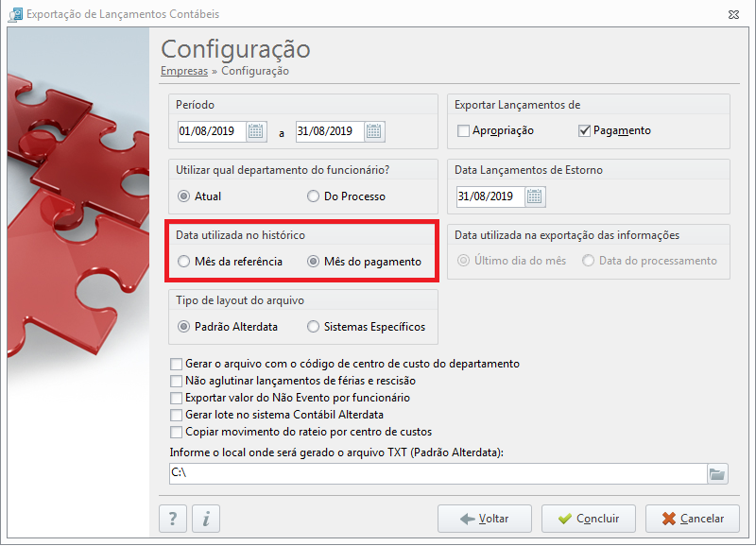The width and height of the screenshot is (756, 546).
Task: Open help question mark button
Action: click(x=173, y=519)
